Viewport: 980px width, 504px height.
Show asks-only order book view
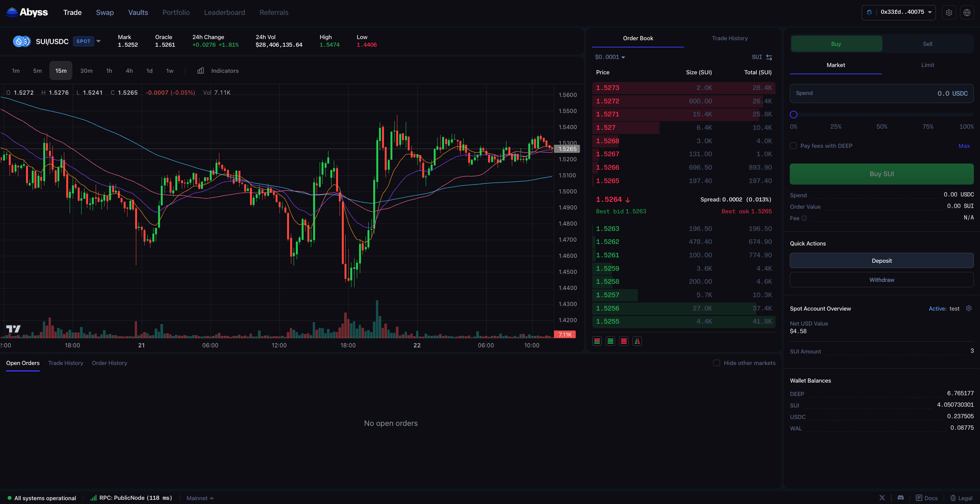pyautogui.click(x=624, y=341)
